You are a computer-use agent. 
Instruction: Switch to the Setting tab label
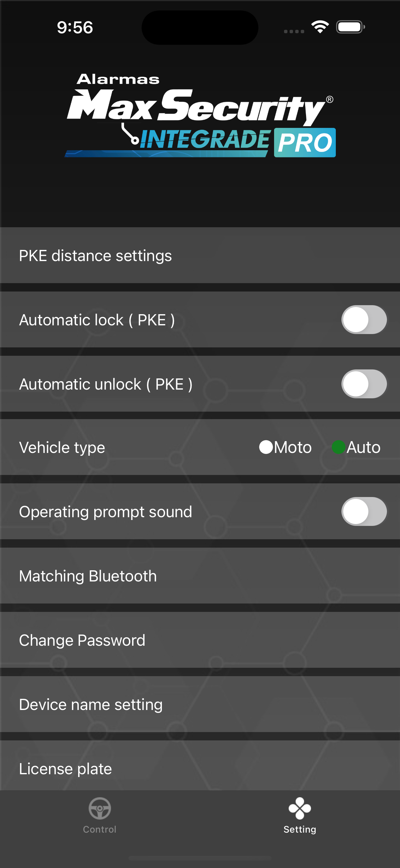pyautogui.click(x=300, y=829)
